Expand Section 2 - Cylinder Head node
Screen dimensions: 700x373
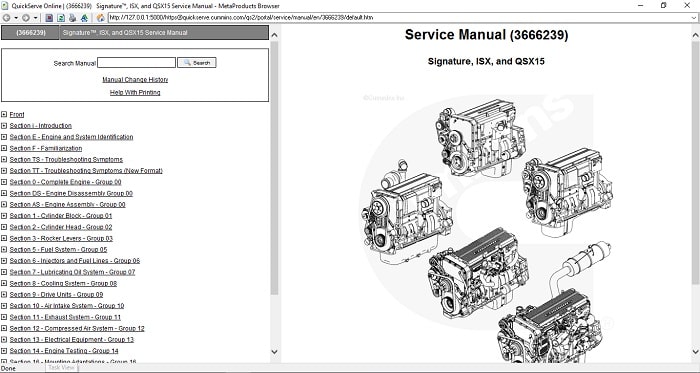tap(4, 227)
